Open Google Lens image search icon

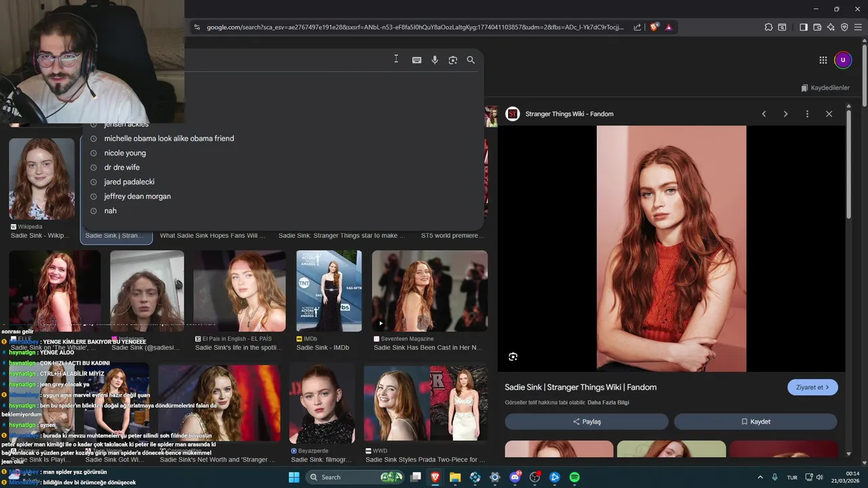pyautogui.click(x=453, y=60)
